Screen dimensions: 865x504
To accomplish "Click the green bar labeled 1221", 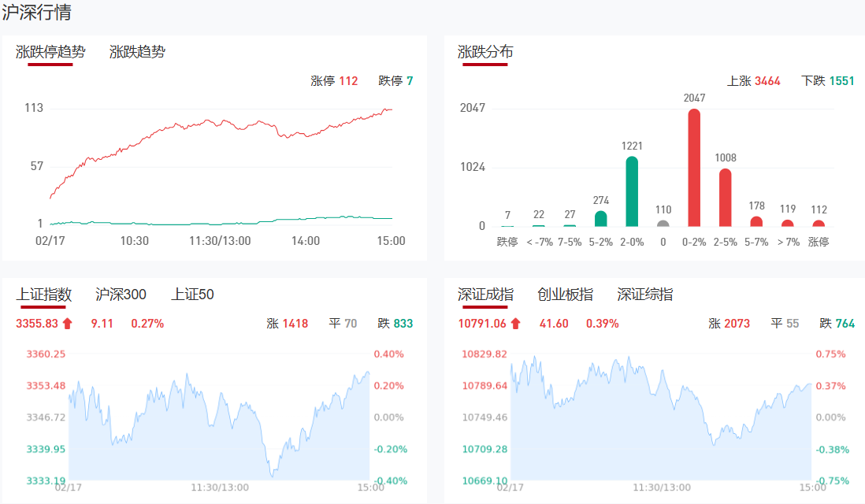I will 632,191.
